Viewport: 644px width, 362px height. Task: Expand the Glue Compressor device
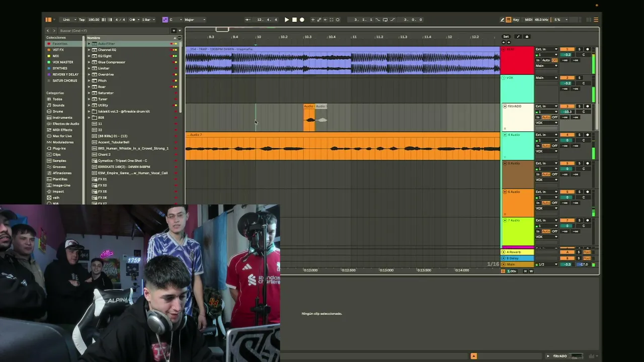(x=89, y=62)
